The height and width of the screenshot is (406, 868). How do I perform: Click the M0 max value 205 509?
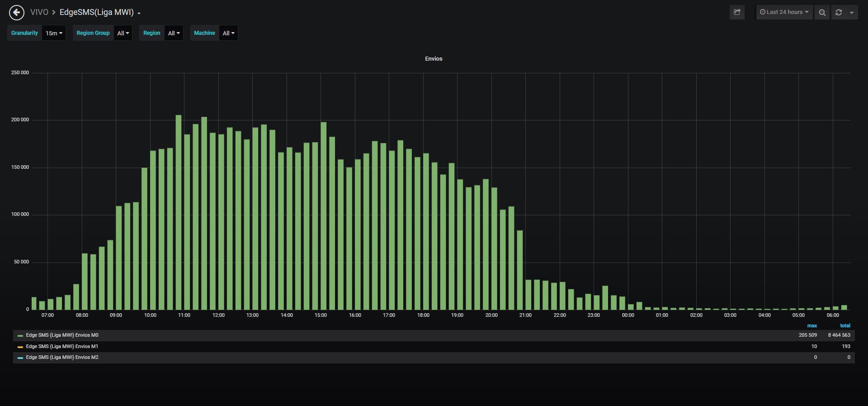[807, 335]
